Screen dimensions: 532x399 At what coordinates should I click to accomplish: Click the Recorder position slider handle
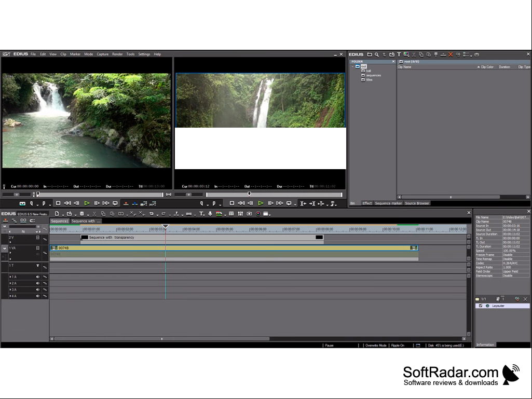coord(249,194)
